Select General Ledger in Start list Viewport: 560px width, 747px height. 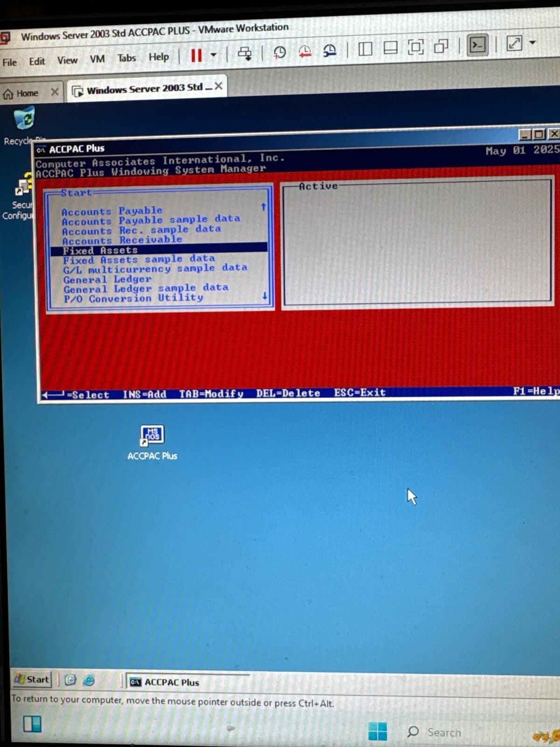[x=107, y=280]
